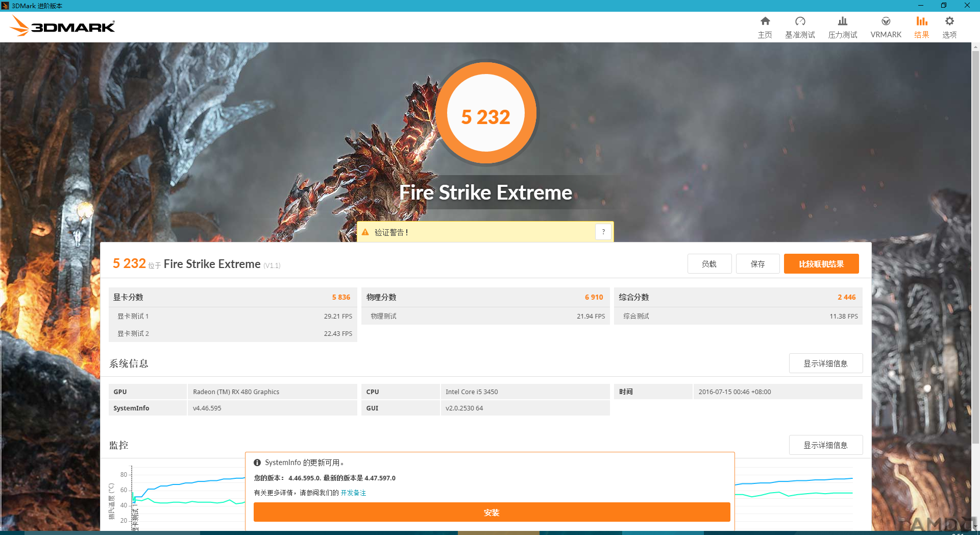Screen dimensions: 980x535
Task: Click the Fire Strike Extreme title banner
Action: tap(485, 192)
